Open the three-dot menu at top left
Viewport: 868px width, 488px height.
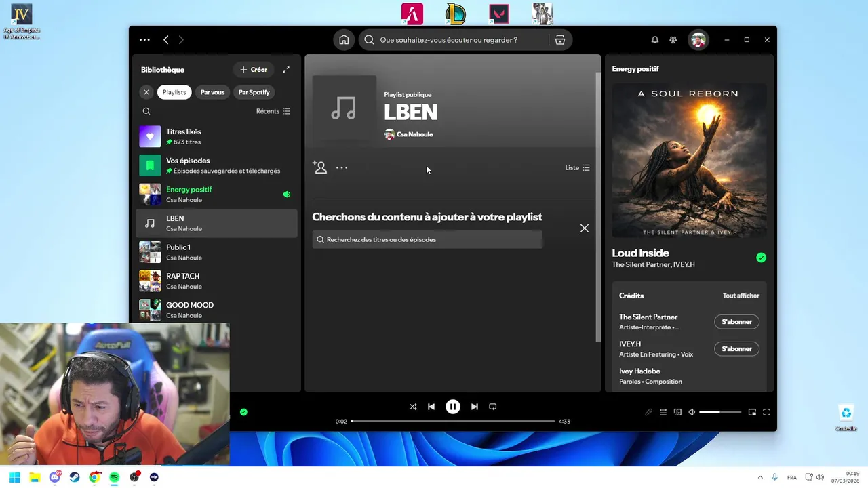coord(144,40)
